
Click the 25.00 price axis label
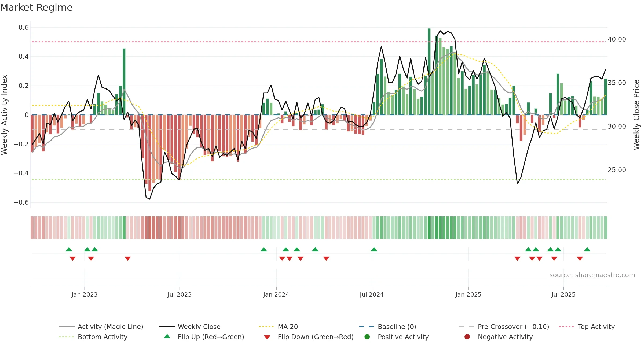617,170
